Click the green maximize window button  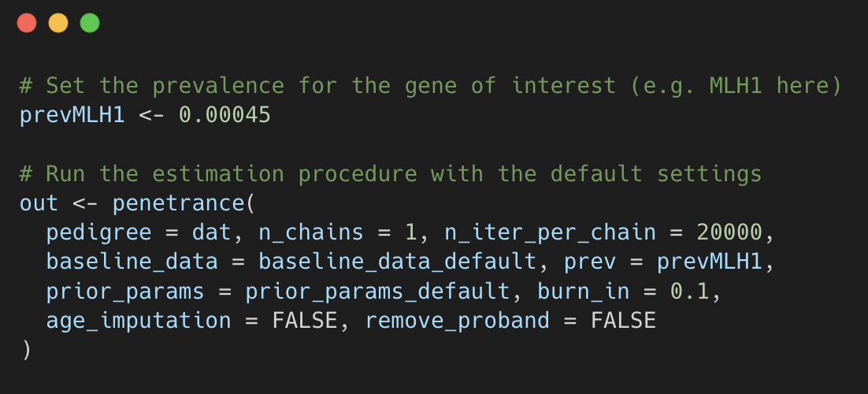[x=90, y=23]
